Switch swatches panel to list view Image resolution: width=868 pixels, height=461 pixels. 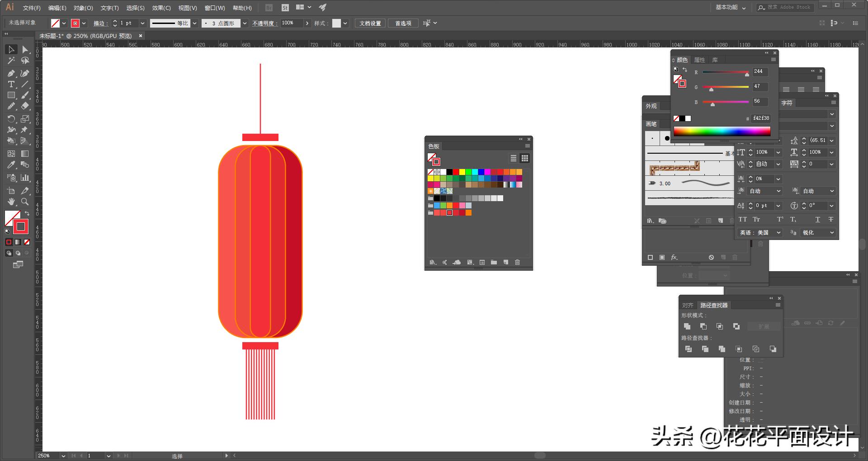point(514,158)
